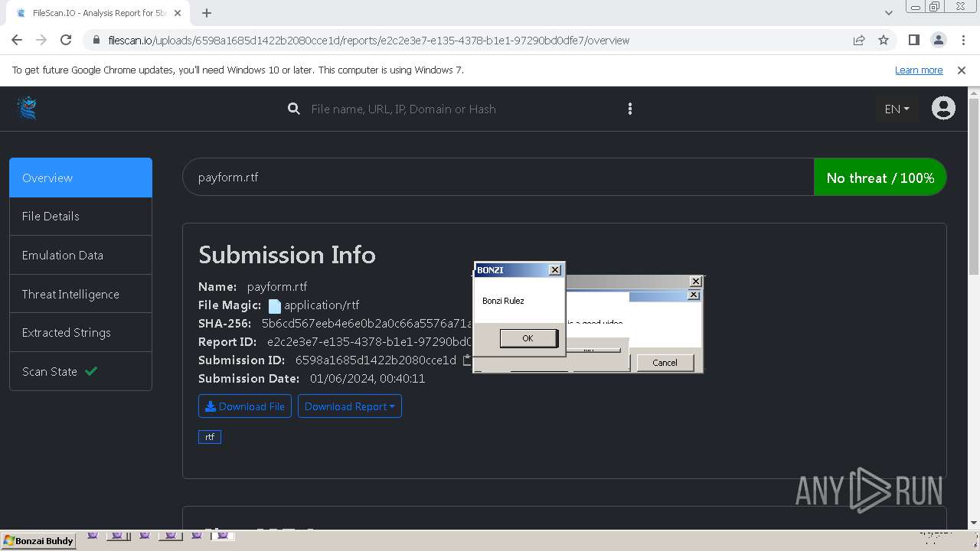The height and width of the screenshot is (551, 980).
Task: Open the Chrome menu (three dots)
Action: tap(962, 40)
